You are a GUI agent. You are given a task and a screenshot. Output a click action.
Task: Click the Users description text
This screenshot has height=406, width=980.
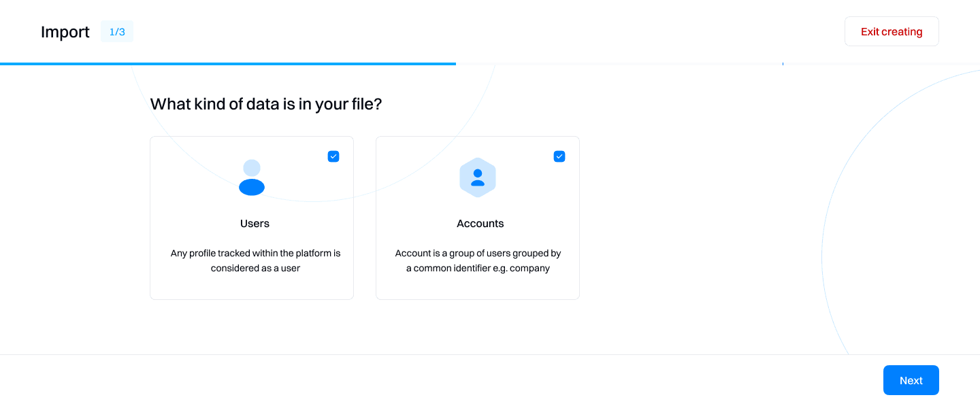click(x=255, y=260)
